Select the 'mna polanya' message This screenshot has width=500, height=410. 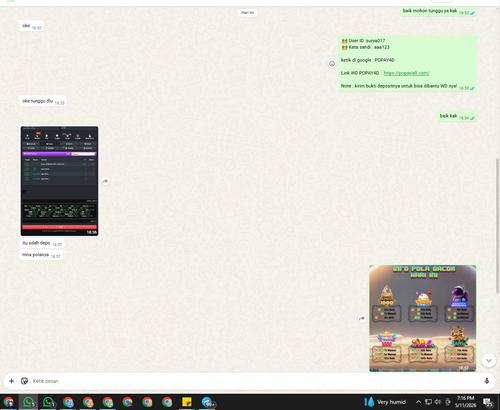pos(41,255)
